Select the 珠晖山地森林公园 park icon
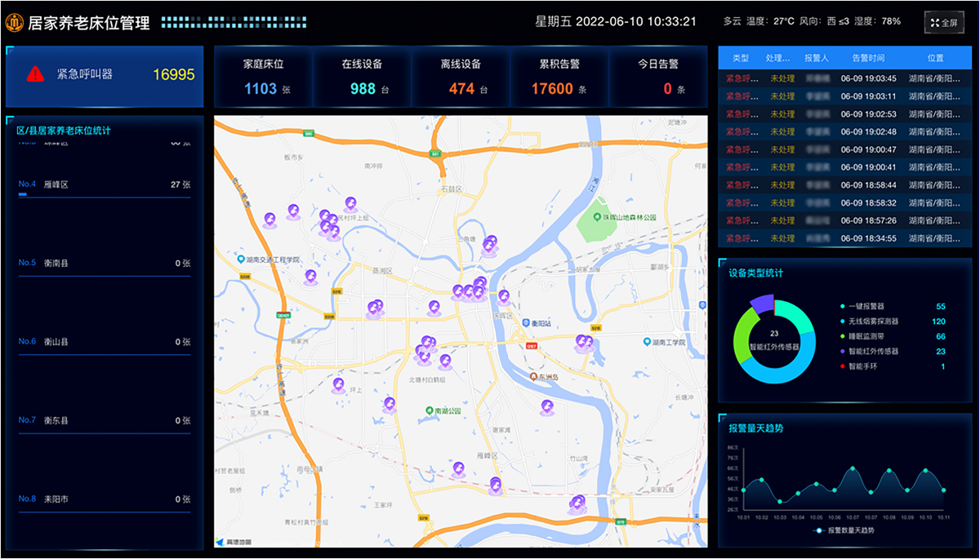980x559 pixels. pyautogui.click(x=597, y=218)
